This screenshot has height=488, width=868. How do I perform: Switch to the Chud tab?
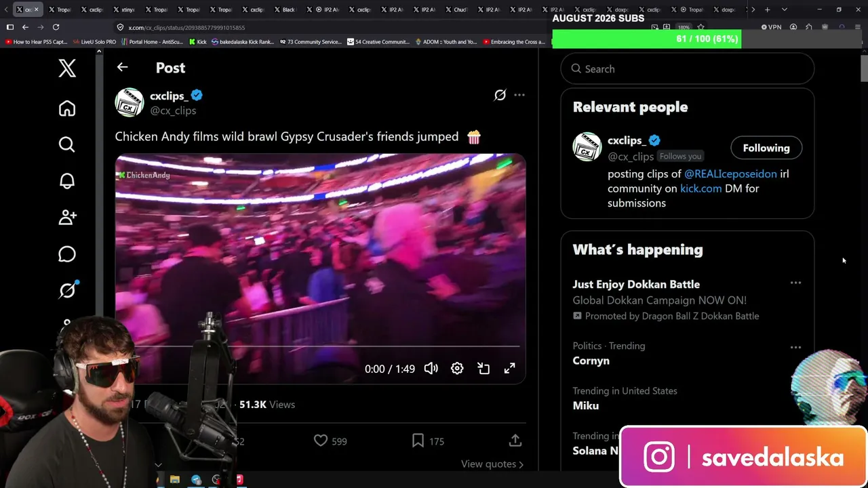tap(456, 9)
